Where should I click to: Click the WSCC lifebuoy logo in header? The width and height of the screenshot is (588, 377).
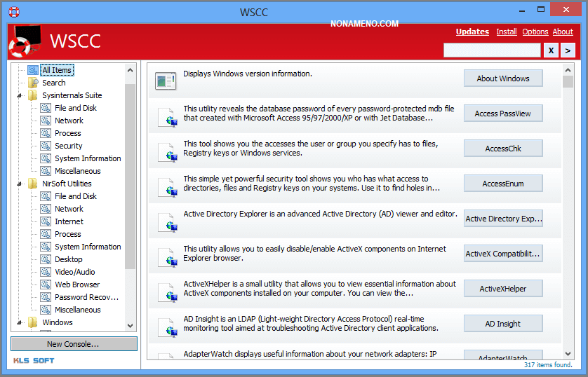(x=25, y=41)
